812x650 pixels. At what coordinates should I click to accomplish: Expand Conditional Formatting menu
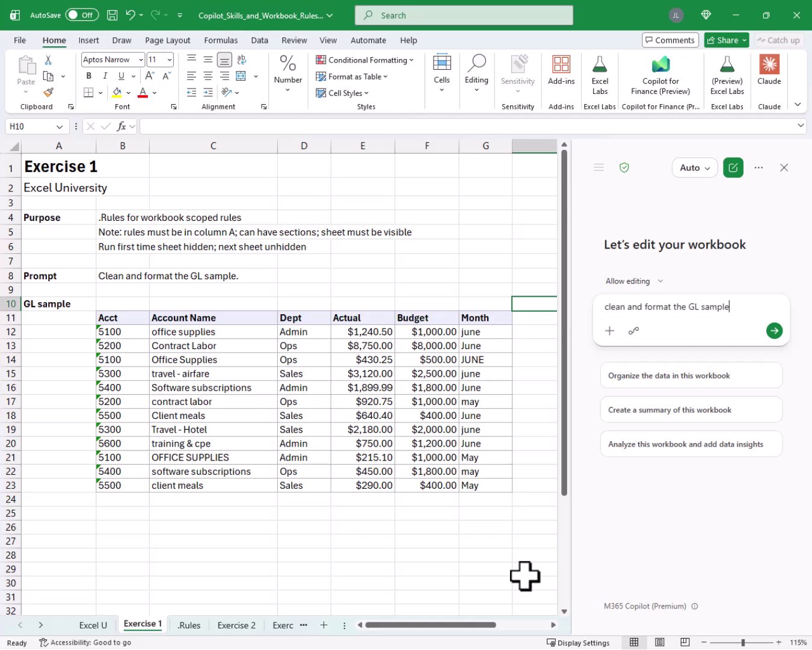[x=364, y=60]
